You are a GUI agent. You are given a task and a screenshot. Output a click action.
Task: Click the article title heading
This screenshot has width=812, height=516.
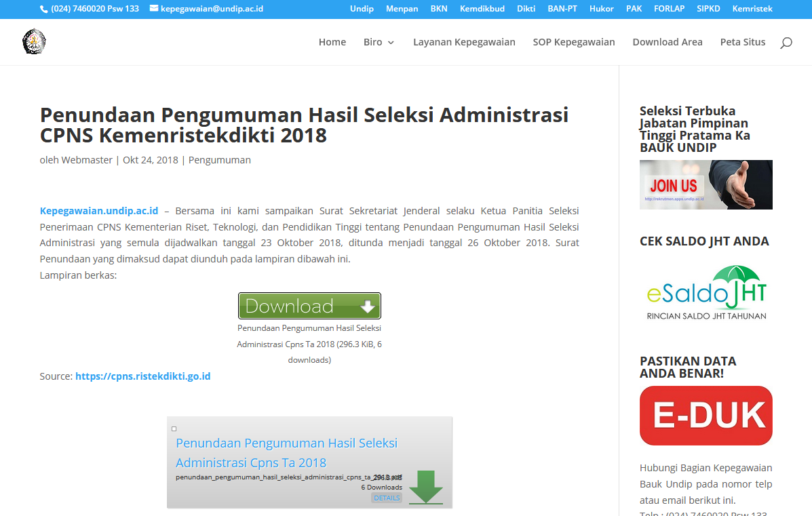click(x=304, y=125)
